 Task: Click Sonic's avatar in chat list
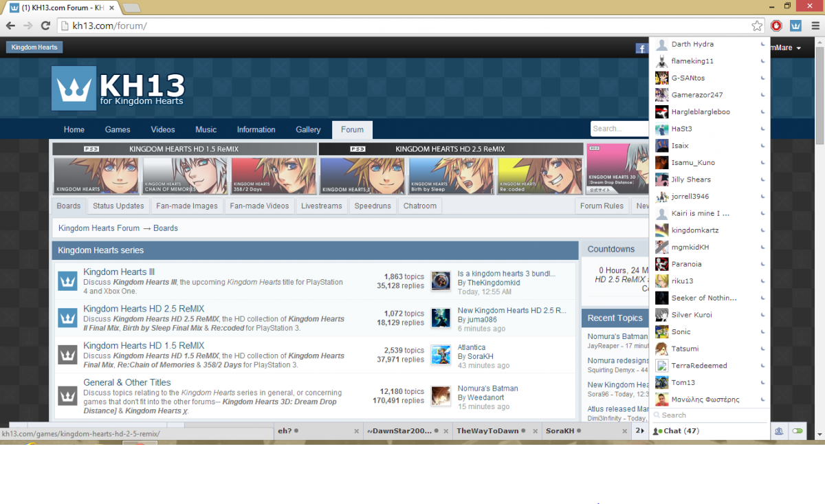[x=661, y=331]
